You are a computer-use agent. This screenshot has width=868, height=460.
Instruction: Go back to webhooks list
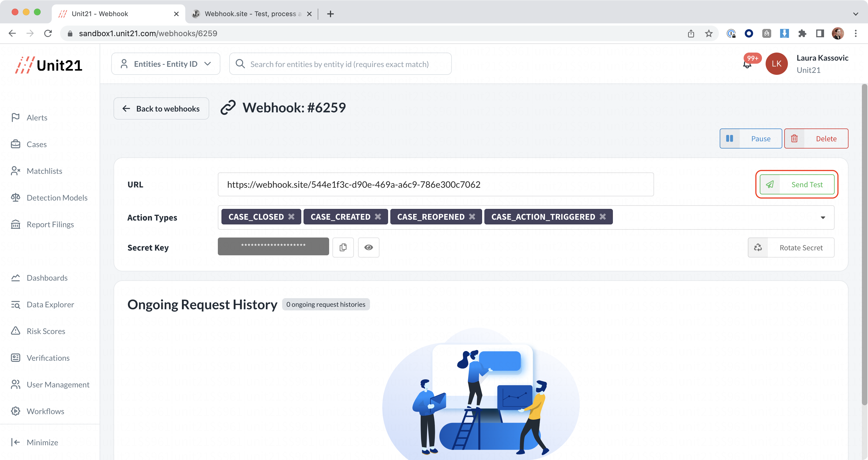pyautogui.click(x=161, y=108)
